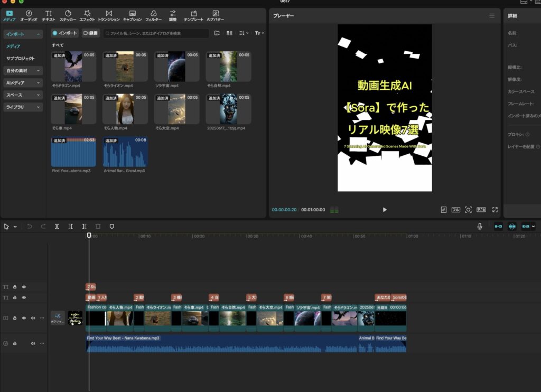Select the Find Your...abena.mp3 audio thumbnail
This screenshot has width=541, height=392.
[x=73, y=152]
